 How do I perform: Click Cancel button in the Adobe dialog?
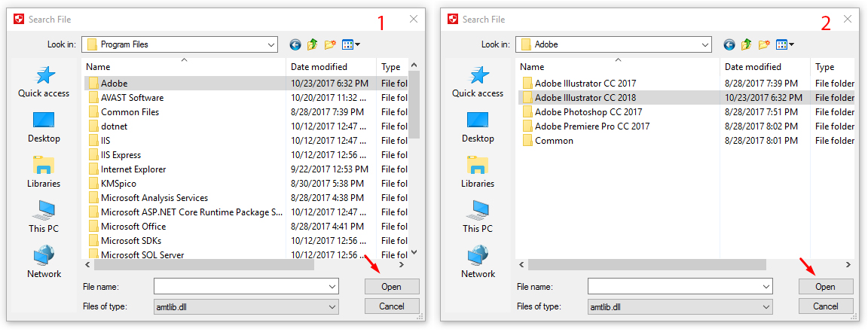click(825, 306)
